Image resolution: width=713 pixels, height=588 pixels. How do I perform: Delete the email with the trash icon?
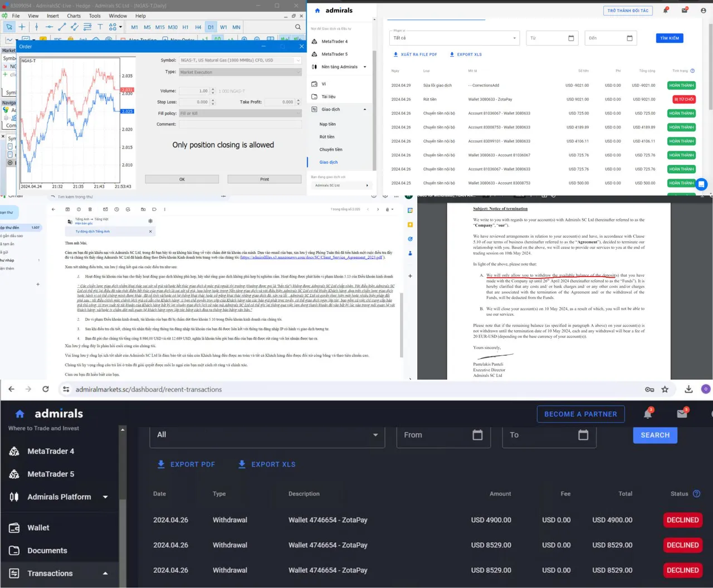pos(90,209)
